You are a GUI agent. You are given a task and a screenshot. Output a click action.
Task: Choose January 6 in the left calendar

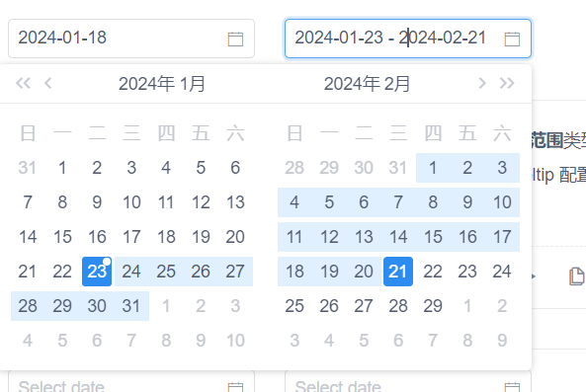pos(235,168)
